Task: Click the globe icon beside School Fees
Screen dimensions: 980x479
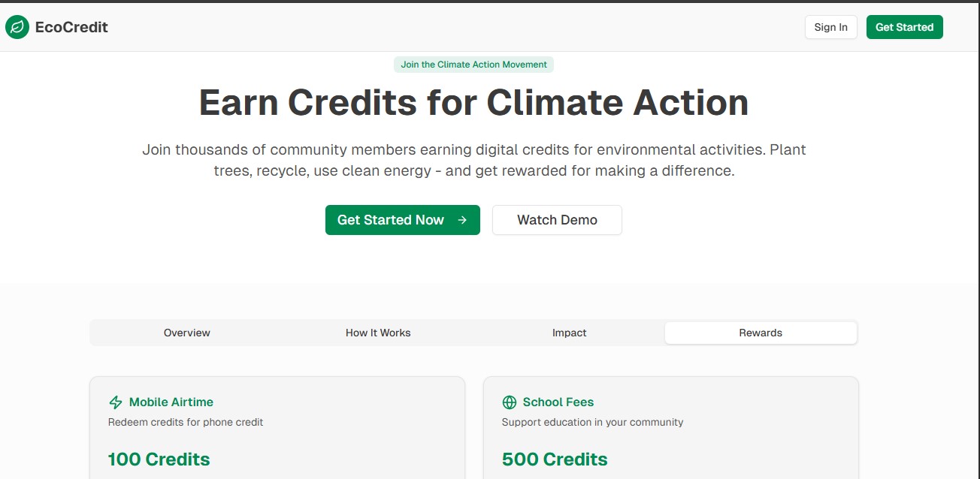Action: click(511, 402)
